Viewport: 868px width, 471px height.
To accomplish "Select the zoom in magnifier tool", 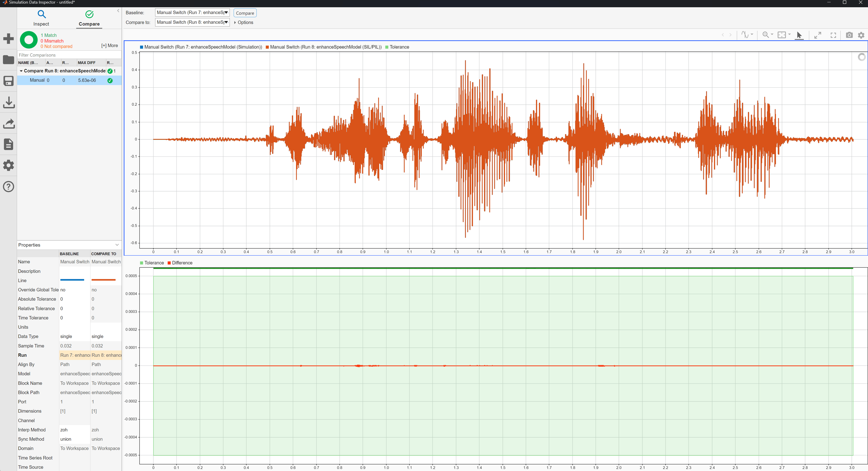I will tap(766, 35).
